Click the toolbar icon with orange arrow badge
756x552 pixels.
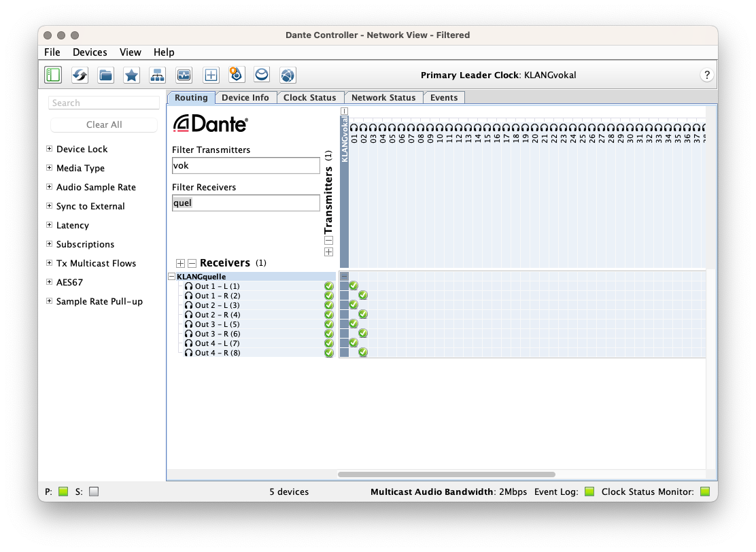pos(237,75)
